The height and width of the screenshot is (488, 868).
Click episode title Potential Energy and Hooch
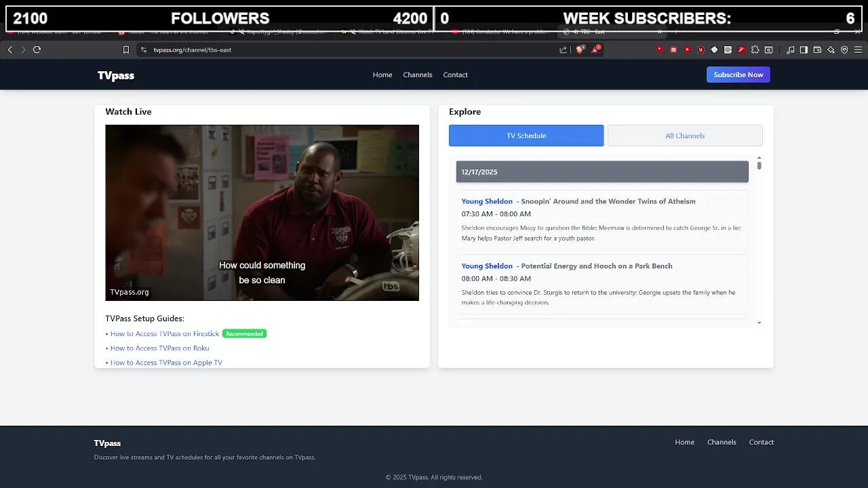pyautogui.click(x=597, y=266)
